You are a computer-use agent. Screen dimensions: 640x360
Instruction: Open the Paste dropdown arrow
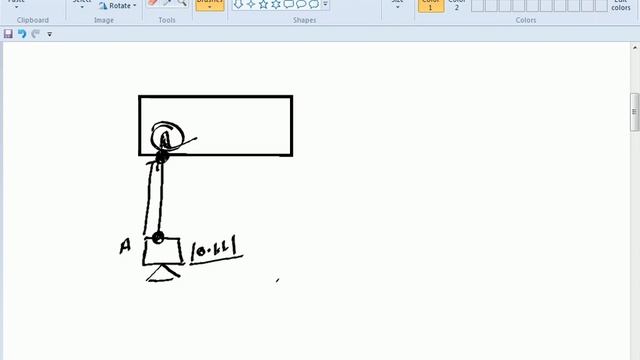pyautogui.click(x=16, y=7)
